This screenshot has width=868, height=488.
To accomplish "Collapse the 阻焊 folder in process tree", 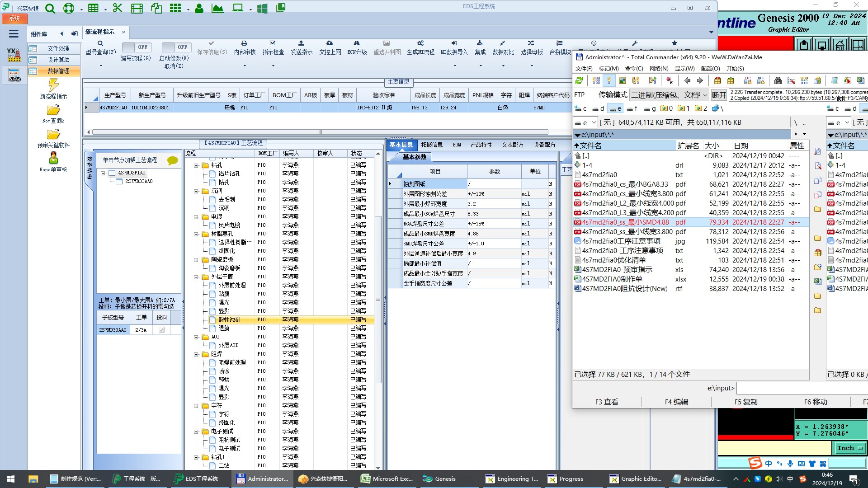I will [197, 354].
